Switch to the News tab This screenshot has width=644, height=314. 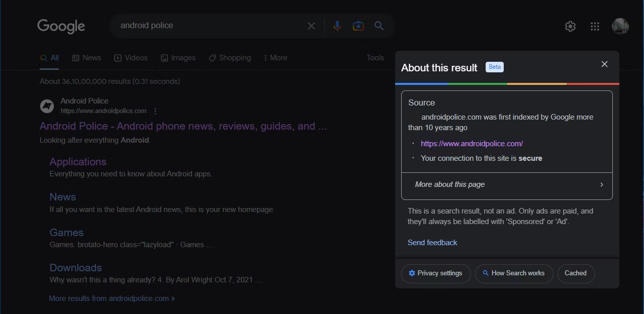coord(86,58)
